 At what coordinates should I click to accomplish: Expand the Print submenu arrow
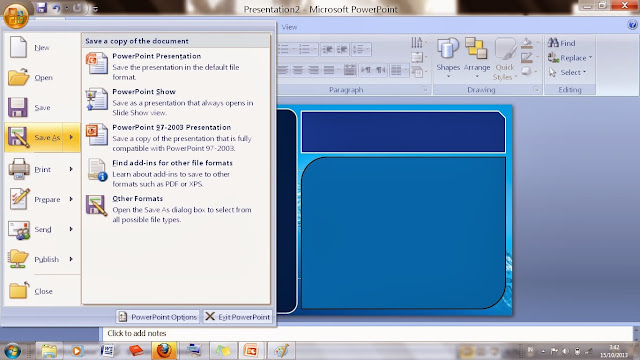[71, 169]
